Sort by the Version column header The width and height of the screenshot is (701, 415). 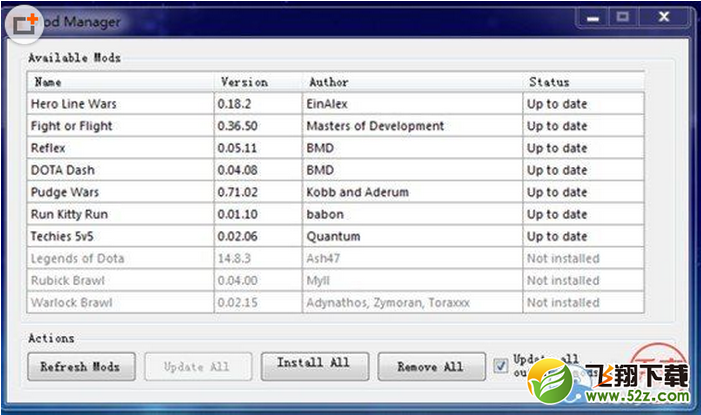[258, 82]
